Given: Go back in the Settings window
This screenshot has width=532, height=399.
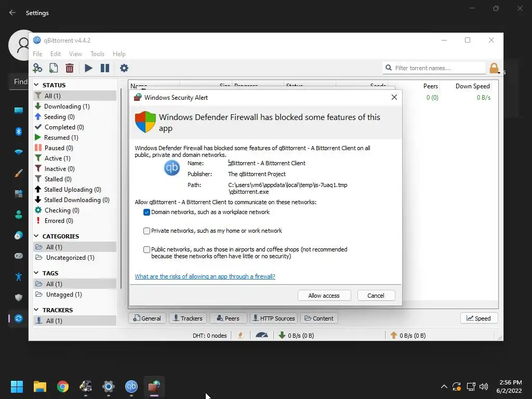Looking at the screenshot, I should click(x=12, y=12).
